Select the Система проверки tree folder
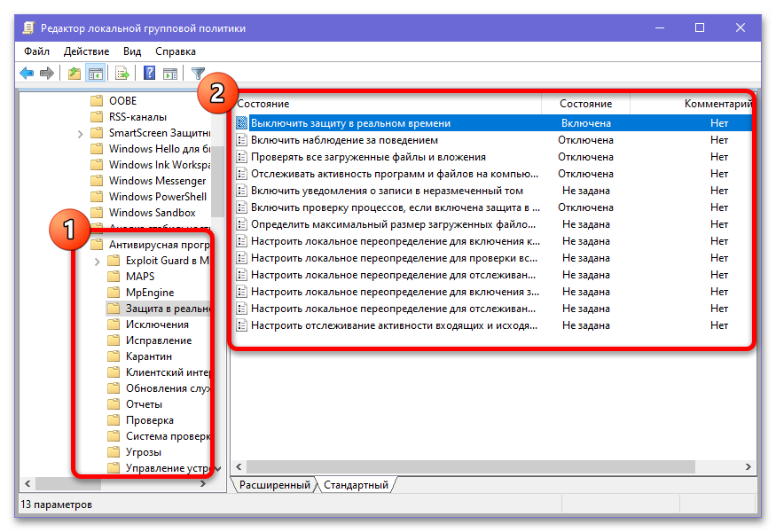 coord(160,436)
